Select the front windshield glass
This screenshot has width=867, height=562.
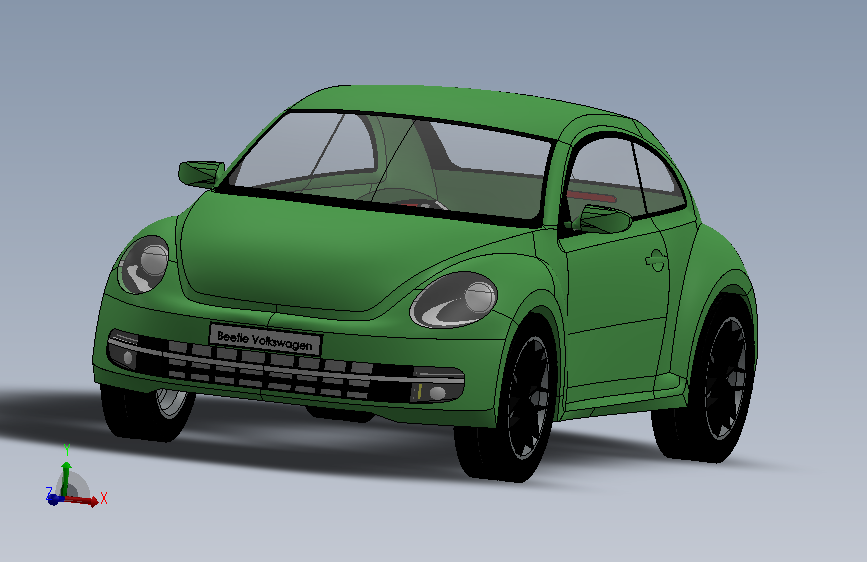tap(387, 166)
